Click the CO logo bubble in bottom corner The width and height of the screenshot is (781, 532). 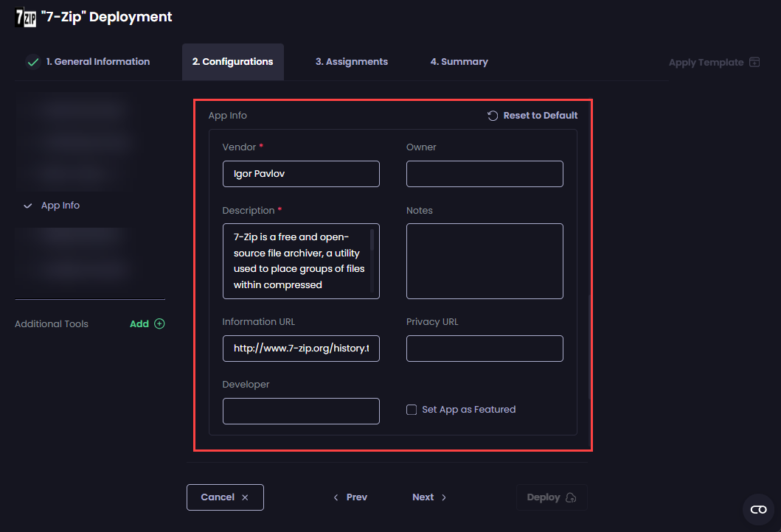(758, 509)
